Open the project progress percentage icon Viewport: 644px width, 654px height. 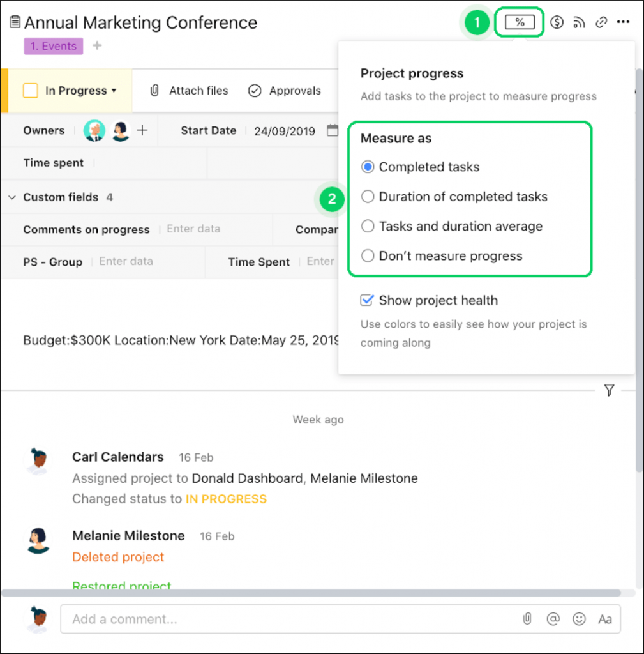click(519, 21)
